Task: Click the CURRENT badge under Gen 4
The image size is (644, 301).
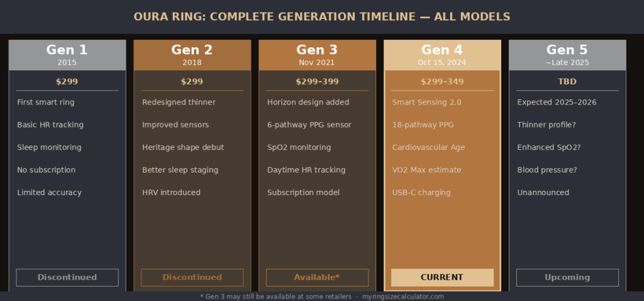Action: [x=442, y=278]
